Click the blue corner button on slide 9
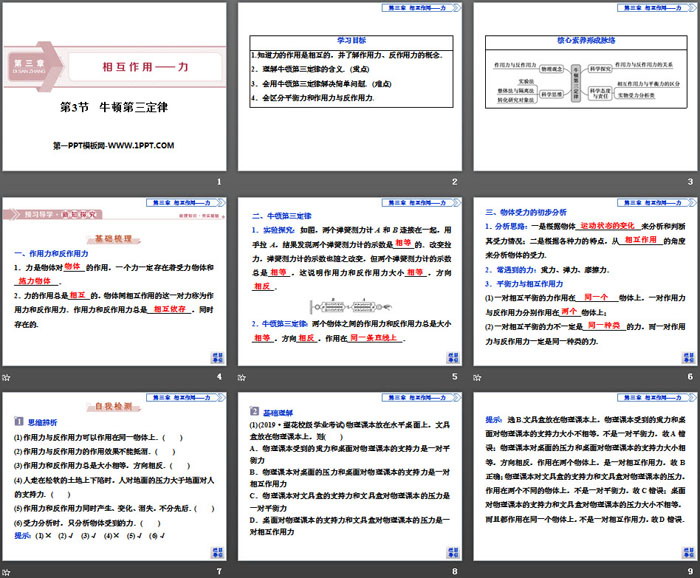 click(x=686, y=552)
